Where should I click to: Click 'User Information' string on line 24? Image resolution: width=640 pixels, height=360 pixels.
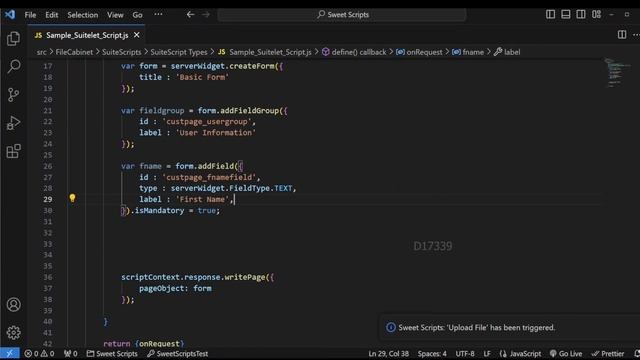click(x=216, y=133)
